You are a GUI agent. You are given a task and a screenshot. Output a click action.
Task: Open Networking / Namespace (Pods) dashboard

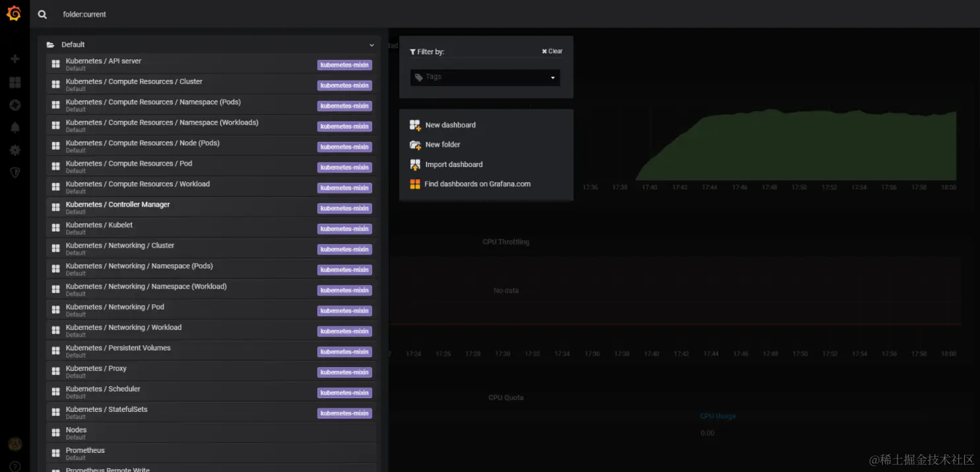pos(211,269)
